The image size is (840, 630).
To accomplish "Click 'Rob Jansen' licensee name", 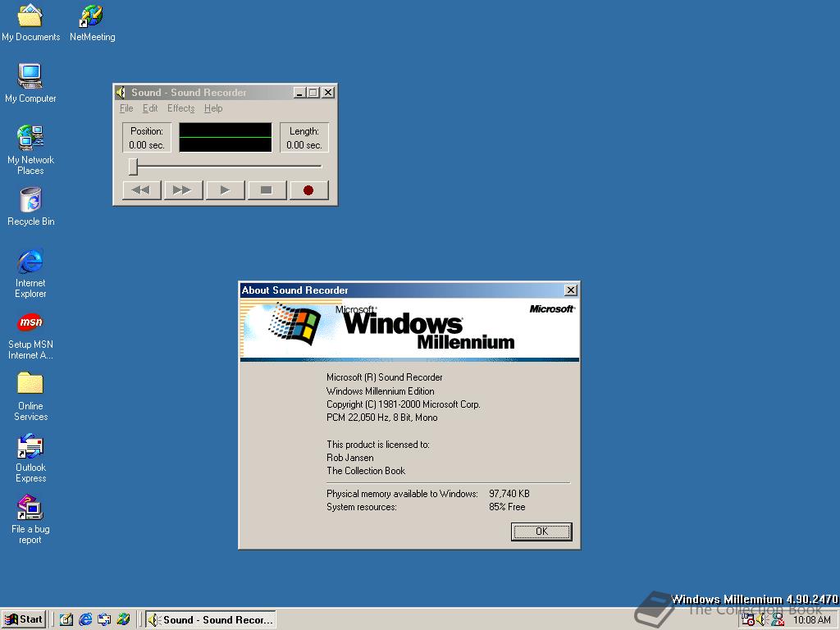I will click(349, 458).
